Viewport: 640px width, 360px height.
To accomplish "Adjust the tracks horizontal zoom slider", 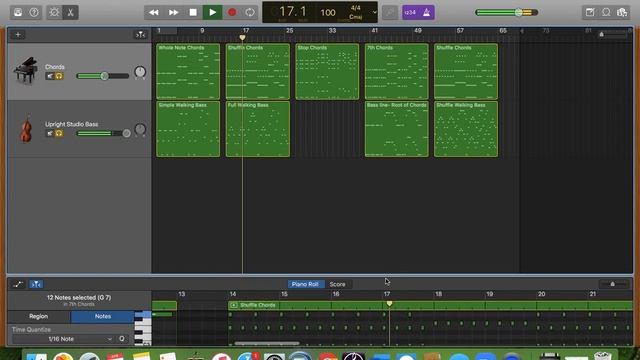I will coord(612,35).
